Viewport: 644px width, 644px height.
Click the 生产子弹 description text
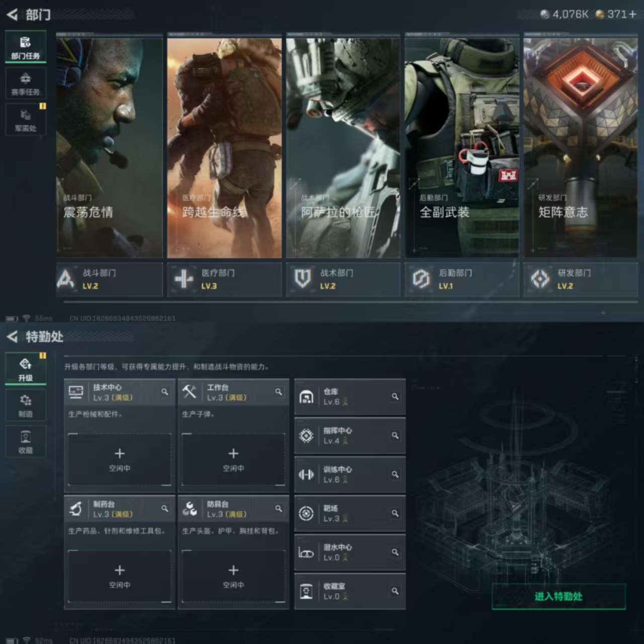[198, 414]
